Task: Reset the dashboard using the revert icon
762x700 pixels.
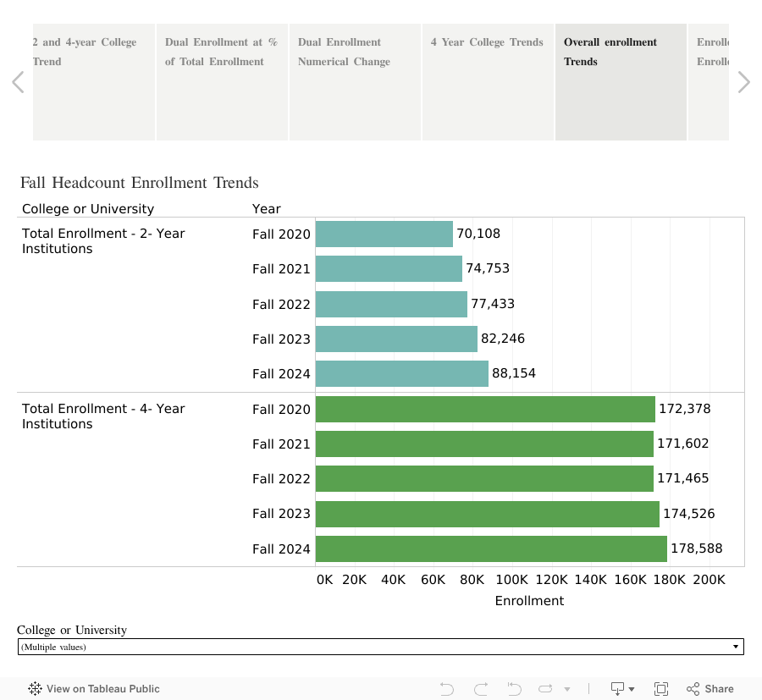Action: [514, 688]
